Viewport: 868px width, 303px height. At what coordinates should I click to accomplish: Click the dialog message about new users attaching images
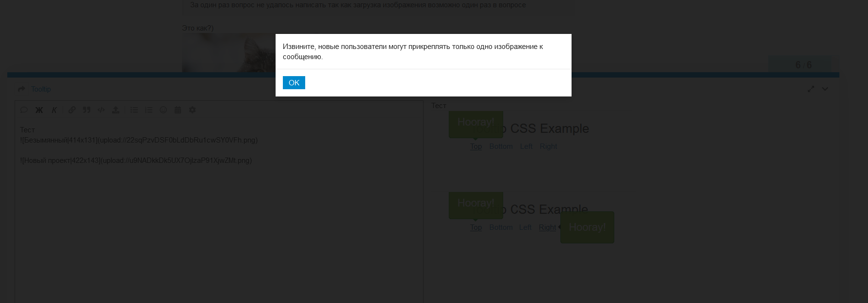(413, 51)
